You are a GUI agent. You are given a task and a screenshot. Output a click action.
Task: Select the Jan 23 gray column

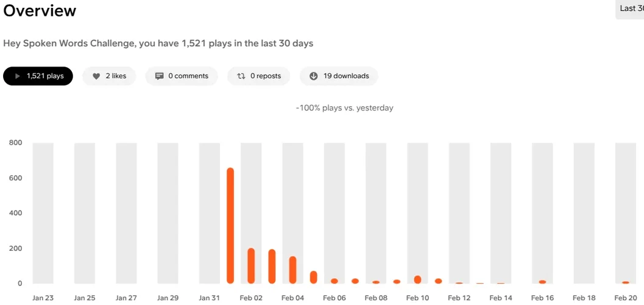(43, 213)
